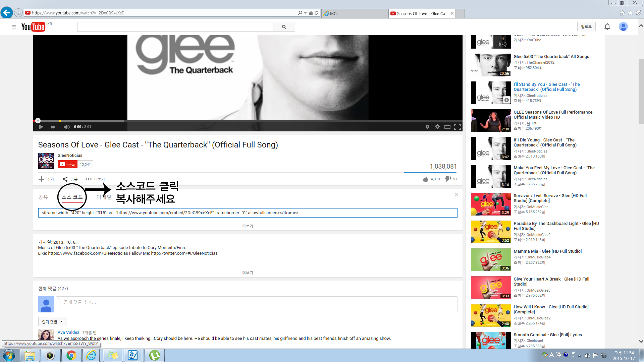Click the YouTube play button
Image resolution: width=644 pixels, height=362 pixels.
41,127
